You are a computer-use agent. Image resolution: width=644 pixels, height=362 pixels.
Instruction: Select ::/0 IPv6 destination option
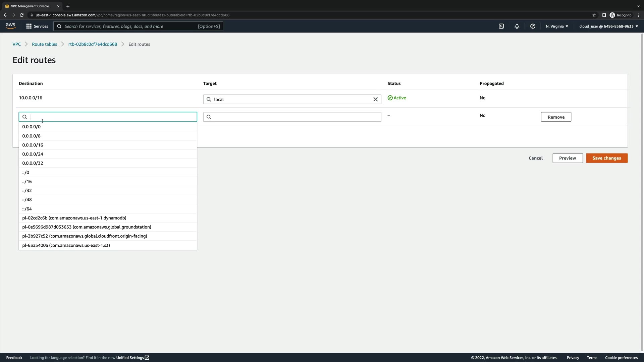click(x=26, y=172)
